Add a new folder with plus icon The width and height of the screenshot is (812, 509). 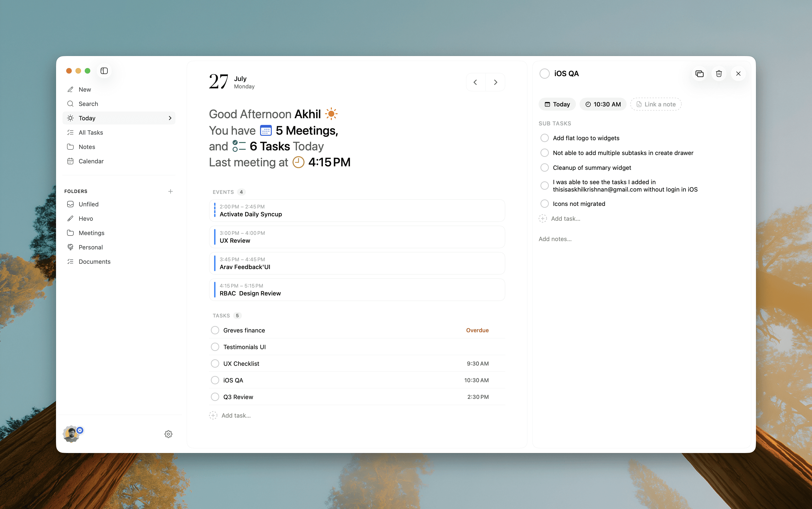pos(170,191)
